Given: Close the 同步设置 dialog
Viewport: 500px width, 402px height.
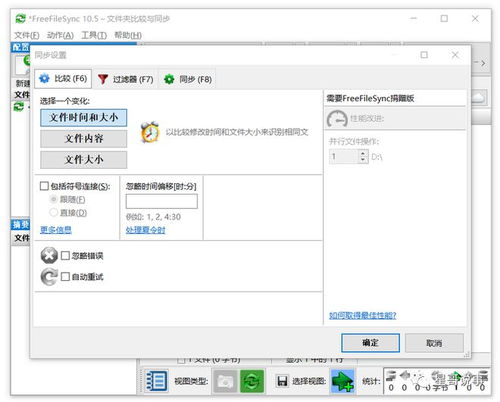Looking at the screenshot, I should click(x=455, y=55).
